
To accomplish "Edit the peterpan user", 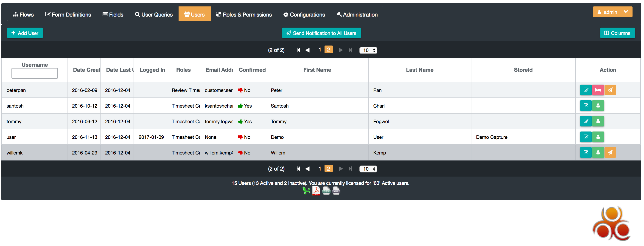I will point(585,90).
